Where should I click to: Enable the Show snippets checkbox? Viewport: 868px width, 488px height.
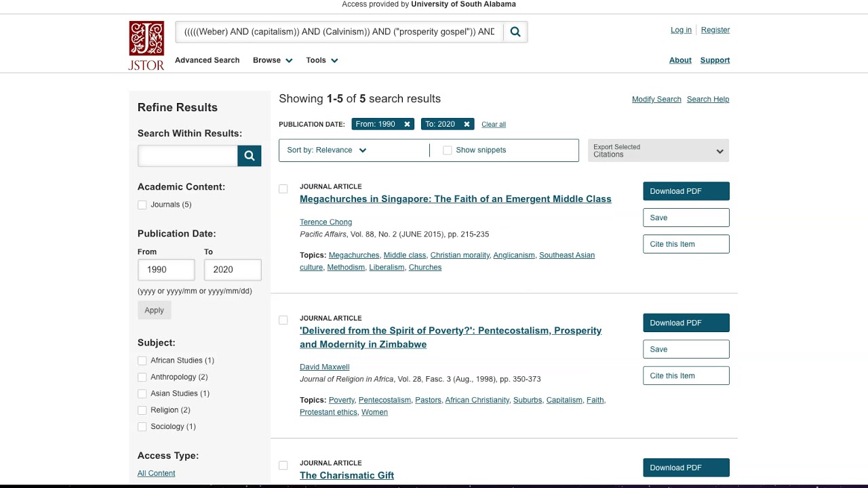click(x=448, y=150)
